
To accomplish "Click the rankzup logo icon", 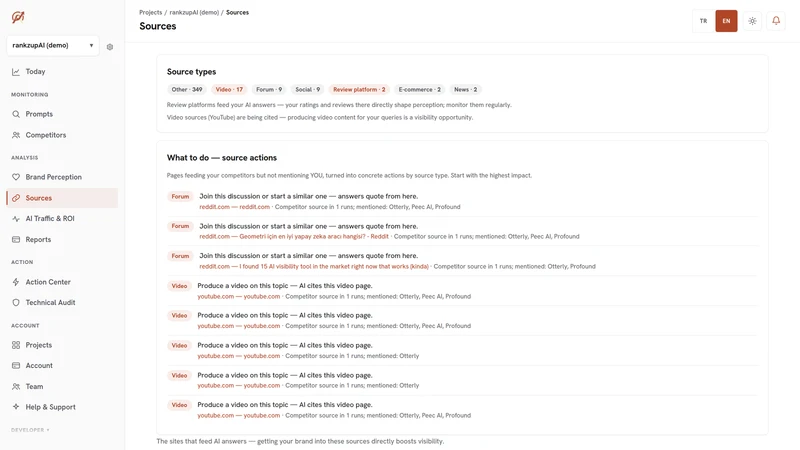I will (18, 17).
